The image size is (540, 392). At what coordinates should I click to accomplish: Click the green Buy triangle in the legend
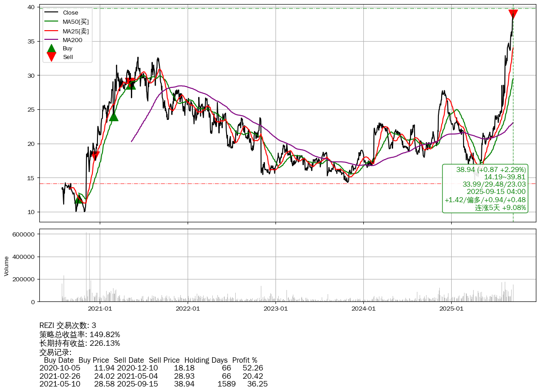pos(52,48)
